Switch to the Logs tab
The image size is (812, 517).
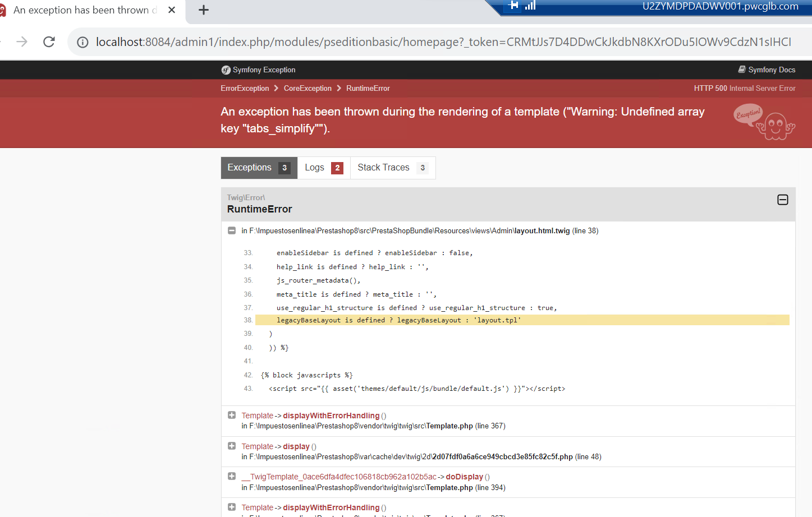(324, 168)
